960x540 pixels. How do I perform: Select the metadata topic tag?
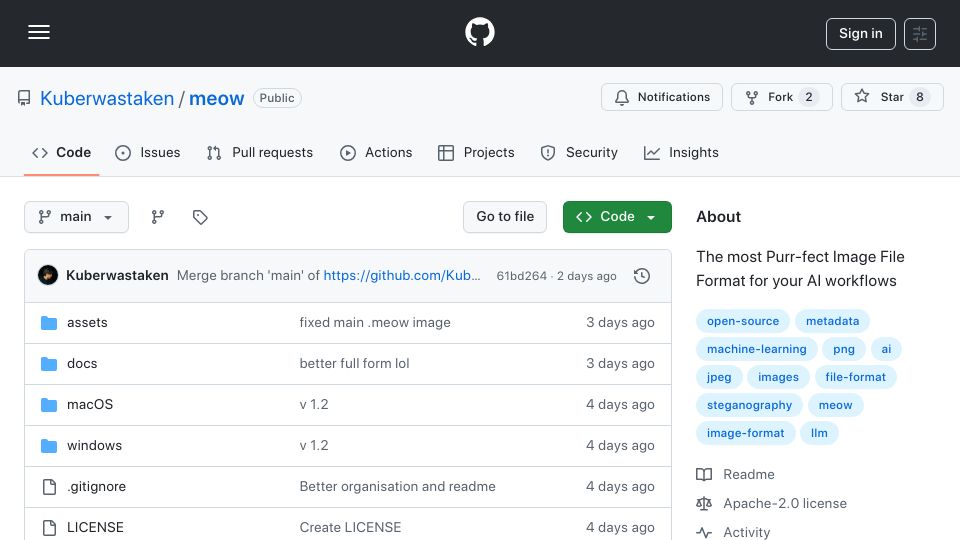pyautogui.click(x=832, y=321)
